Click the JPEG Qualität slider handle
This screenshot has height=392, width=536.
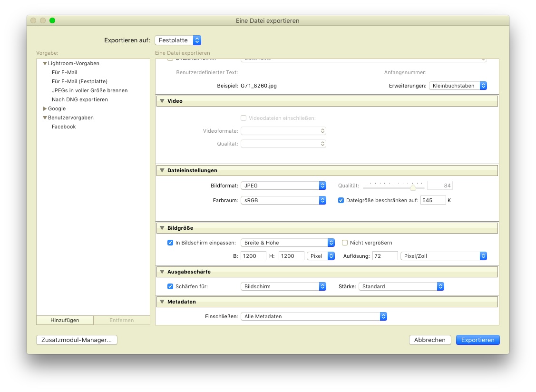point(413,187)
